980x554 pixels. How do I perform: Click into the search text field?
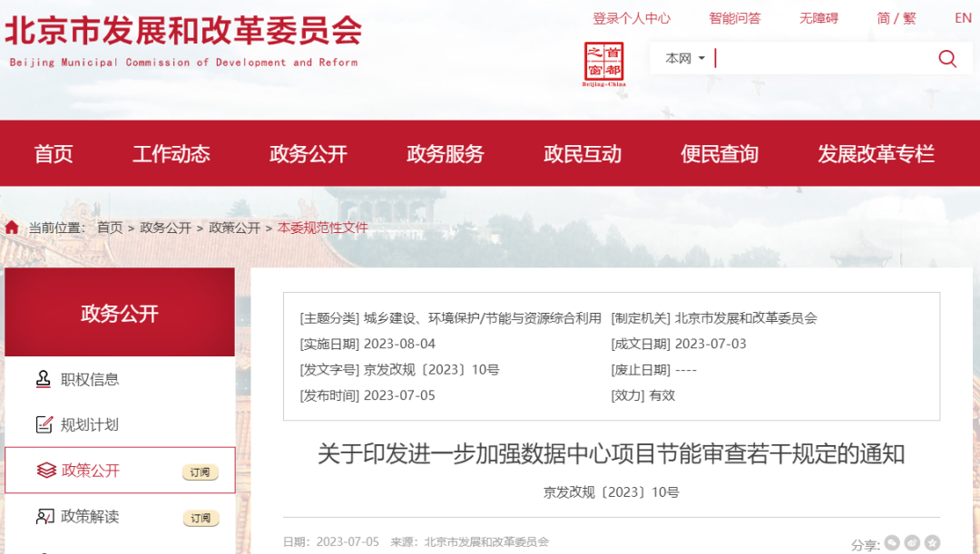coord(817,59)
